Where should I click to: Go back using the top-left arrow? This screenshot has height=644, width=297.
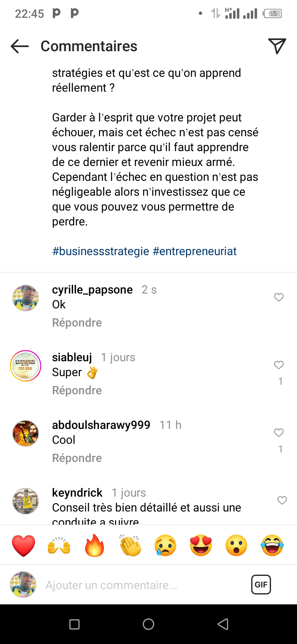(x=20, y=46)
